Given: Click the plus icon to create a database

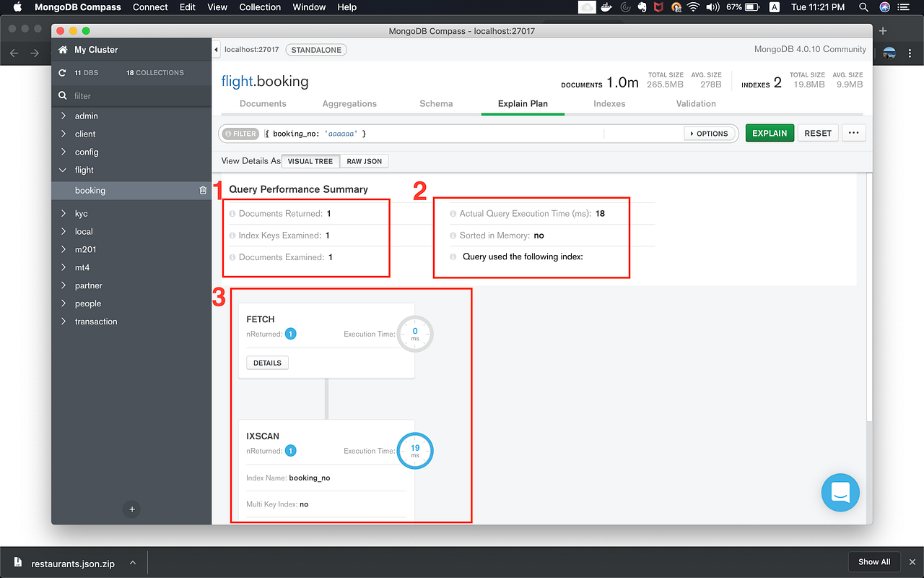Looking at the screenshot, I should [131, 509].
